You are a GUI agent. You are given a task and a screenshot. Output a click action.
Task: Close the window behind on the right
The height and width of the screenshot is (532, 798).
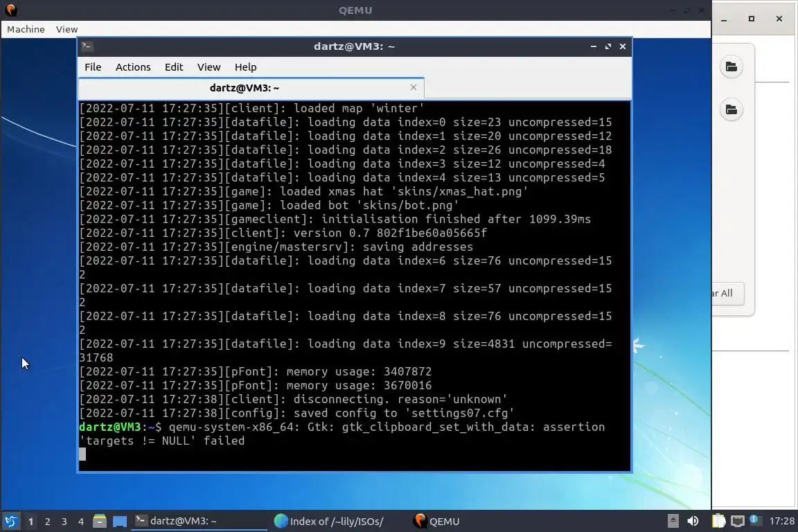pyautogui.click(x=779, y=19)
